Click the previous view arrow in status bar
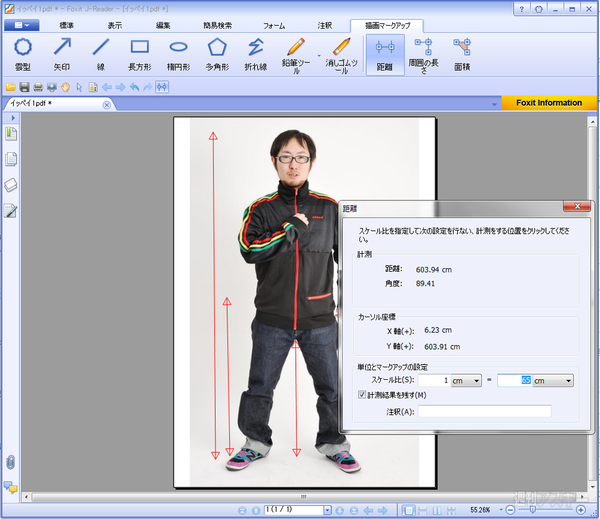The image size is (600, 519). point(368,511)
